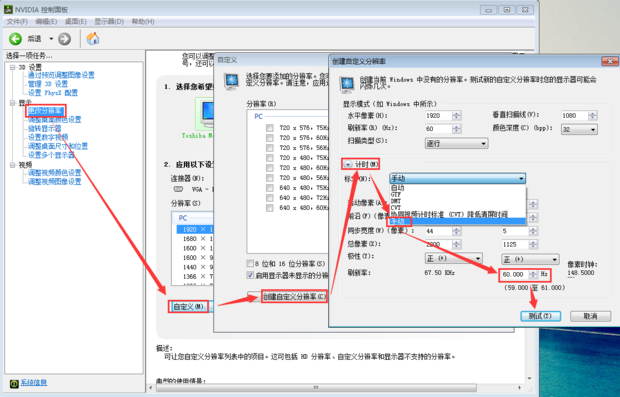
Task: Enable the 8 位和 16 位分辨率 checkbox
Action: [x=250, y=263]
